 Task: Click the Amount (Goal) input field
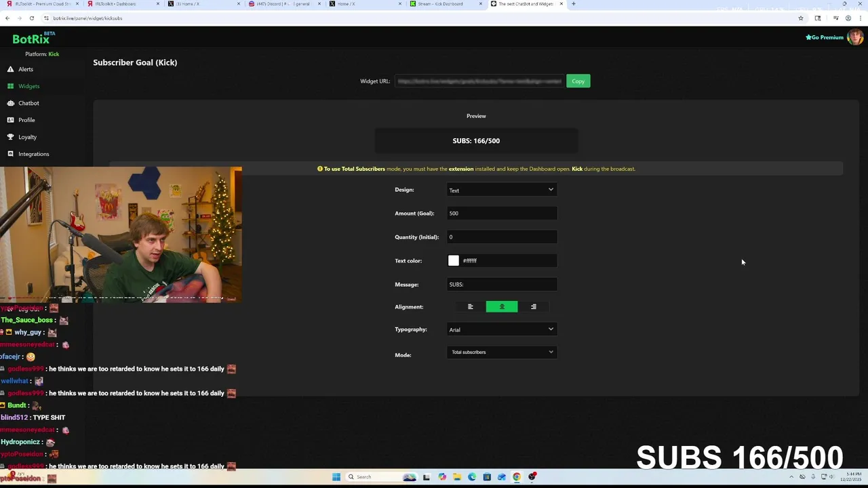[x=502, y=213]
